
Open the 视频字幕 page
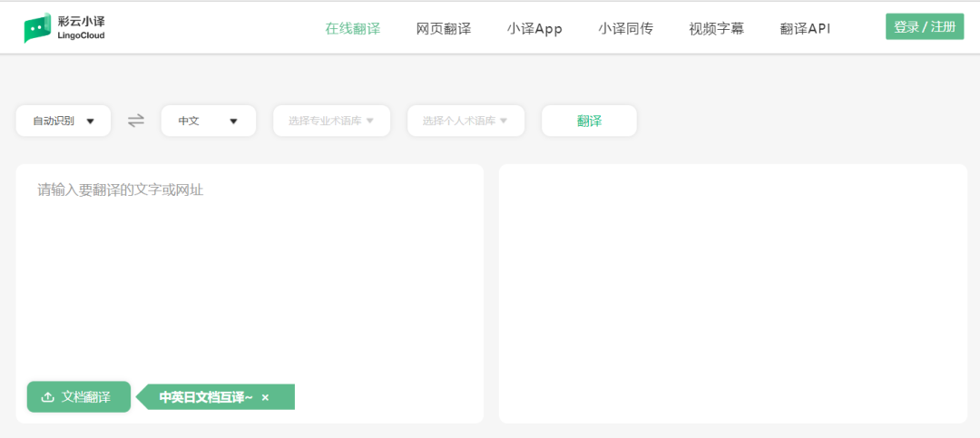pos(716,28)
